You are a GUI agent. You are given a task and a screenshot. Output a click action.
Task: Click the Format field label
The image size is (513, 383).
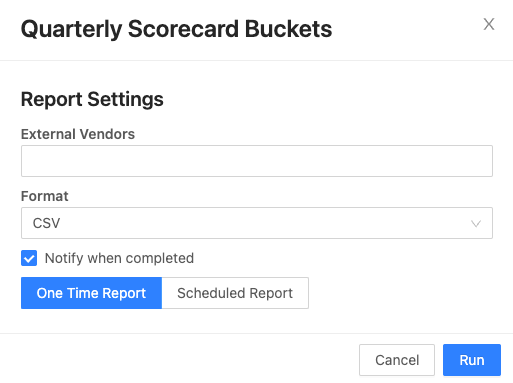45,196
